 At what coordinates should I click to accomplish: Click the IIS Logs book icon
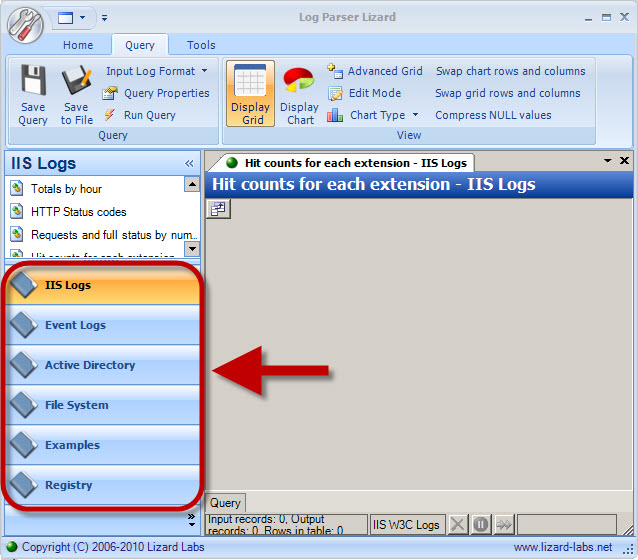tap(24, 285)
